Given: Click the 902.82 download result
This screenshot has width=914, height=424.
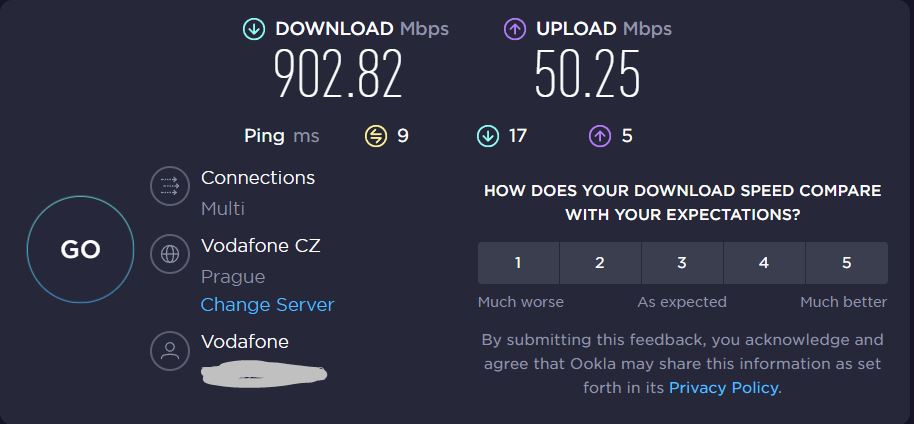Looking at the screenshot, I should tap(338, 73).
